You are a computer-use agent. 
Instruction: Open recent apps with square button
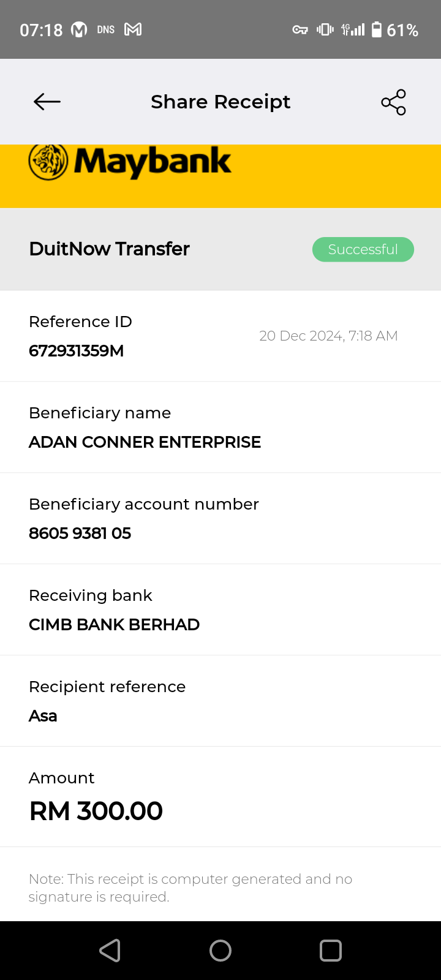point(331,951)
